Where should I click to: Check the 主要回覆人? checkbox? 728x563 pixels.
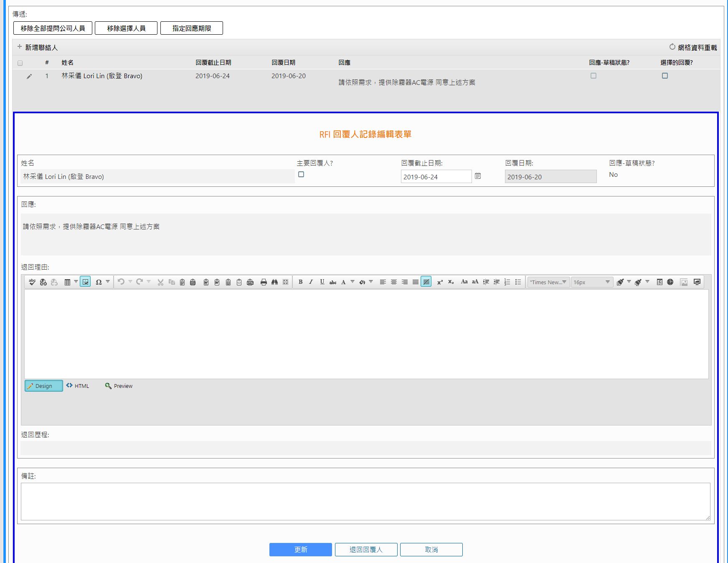coord(301,175)
